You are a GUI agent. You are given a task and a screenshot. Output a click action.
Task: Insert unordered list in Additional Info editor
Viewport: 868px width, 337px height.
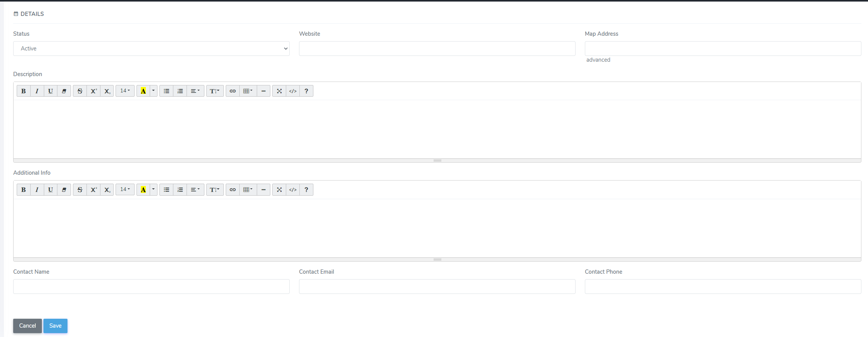pyautogui.click(x=166, y=189)
